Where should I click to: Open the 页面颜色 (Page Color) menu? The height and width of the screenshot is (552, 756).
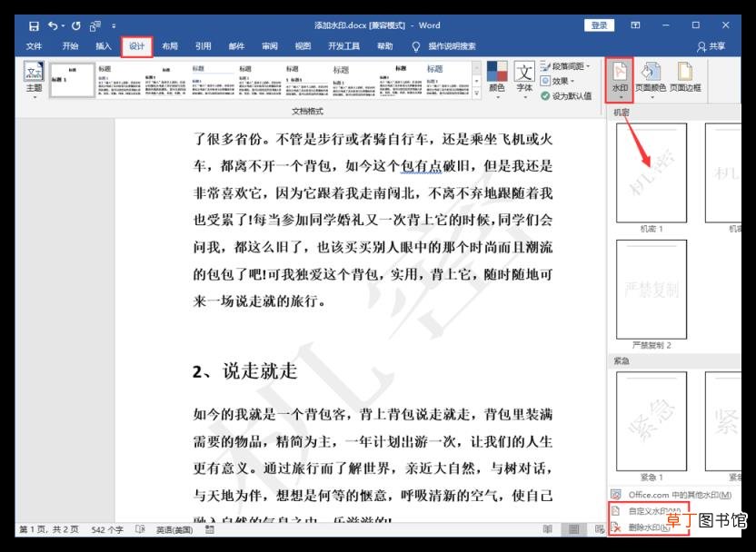pyautogui.click(x=651, y=80)
